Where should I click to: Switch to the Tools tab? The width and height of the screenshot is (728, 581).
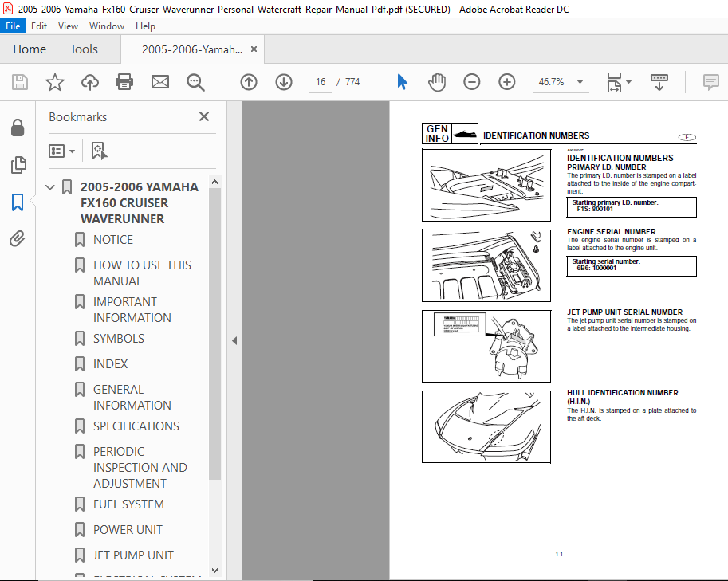coord(84,49)
